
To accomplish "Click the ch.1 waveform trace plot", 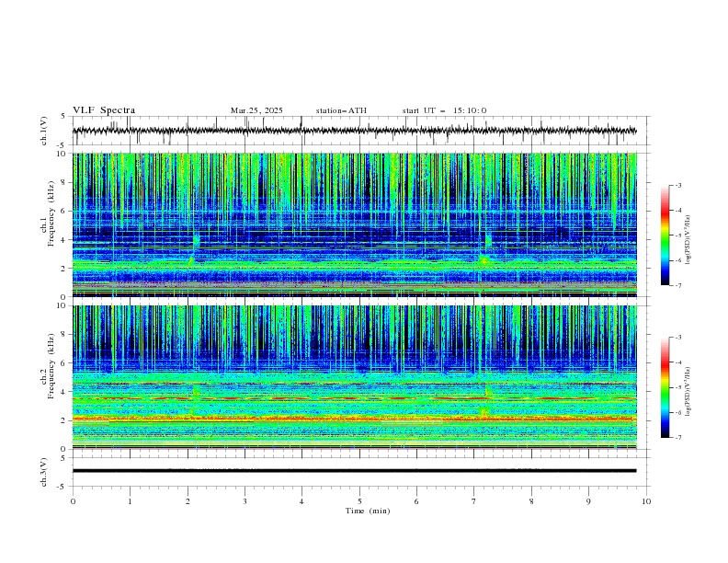I will pos(354,131).
